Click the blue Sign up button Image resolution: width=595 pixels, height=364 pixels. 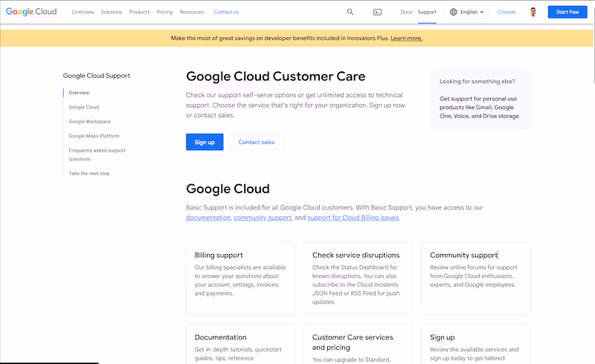pyautogui.click(x=205, y=142)
